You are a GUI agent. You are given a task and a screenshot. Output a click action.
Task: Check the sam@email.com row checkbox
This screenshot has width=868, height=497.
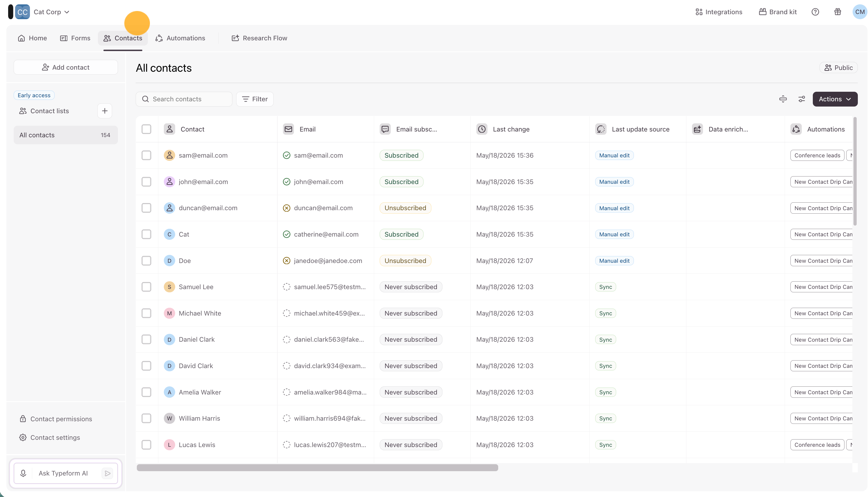coord(146,155)
